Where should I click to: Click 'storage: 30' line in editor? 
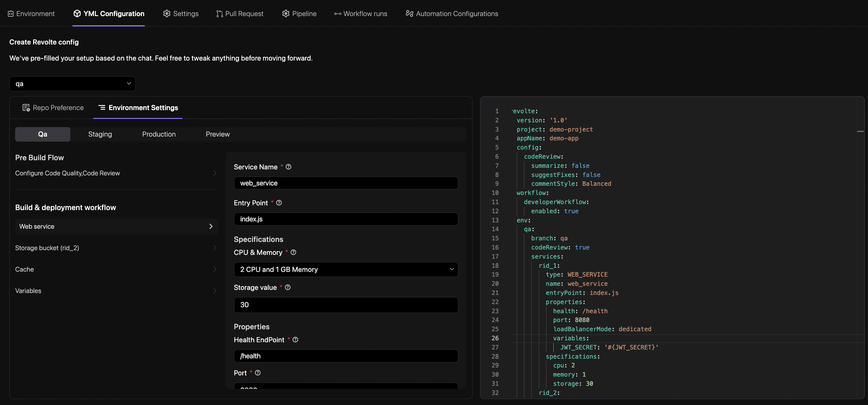(573, 384)
